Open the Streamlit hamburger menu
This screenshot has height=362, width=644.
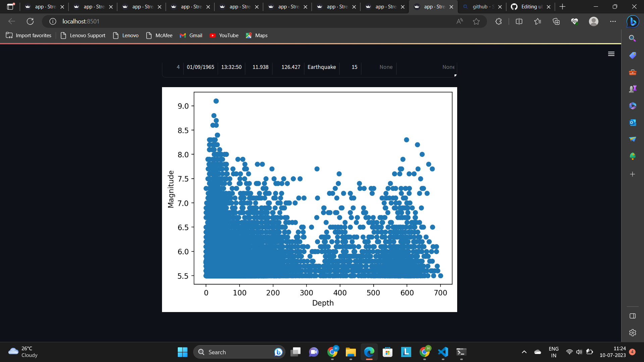click(x=611, y=54)
